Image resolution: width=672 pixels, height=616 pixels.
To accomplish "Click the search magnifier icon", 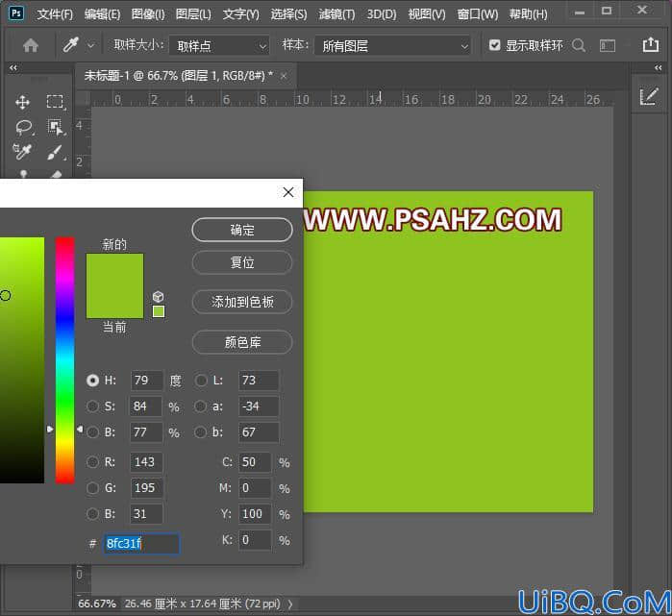I will (x=579, y=45).
